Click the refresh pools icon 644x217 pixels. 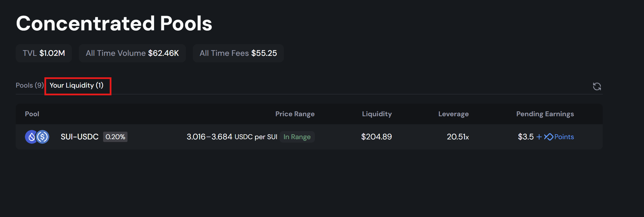click(597, 86)
